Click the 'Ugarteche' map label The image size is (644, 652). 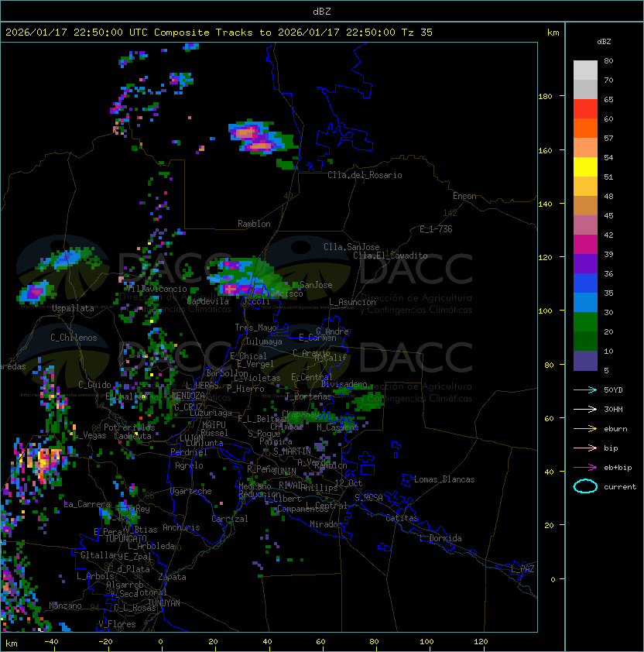point(191,491)
